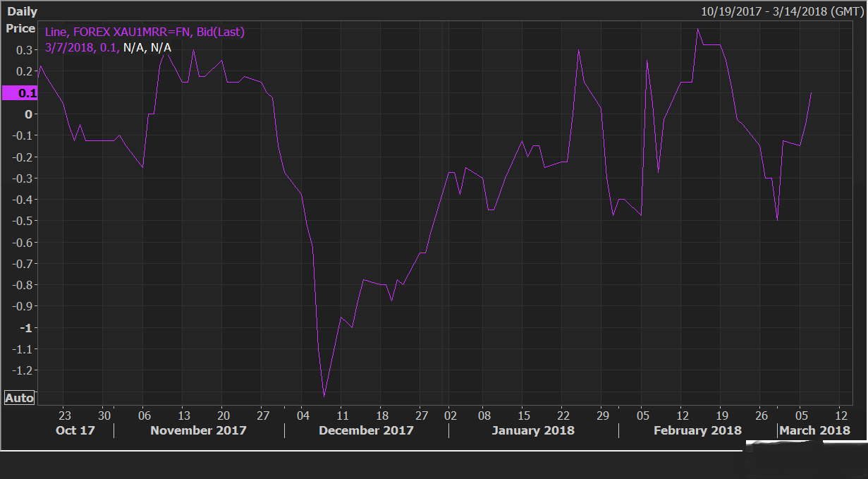The width and height of the screenshot is (868, 479).
Task: Open the Daily interval selector
Action: pos(22,12)
